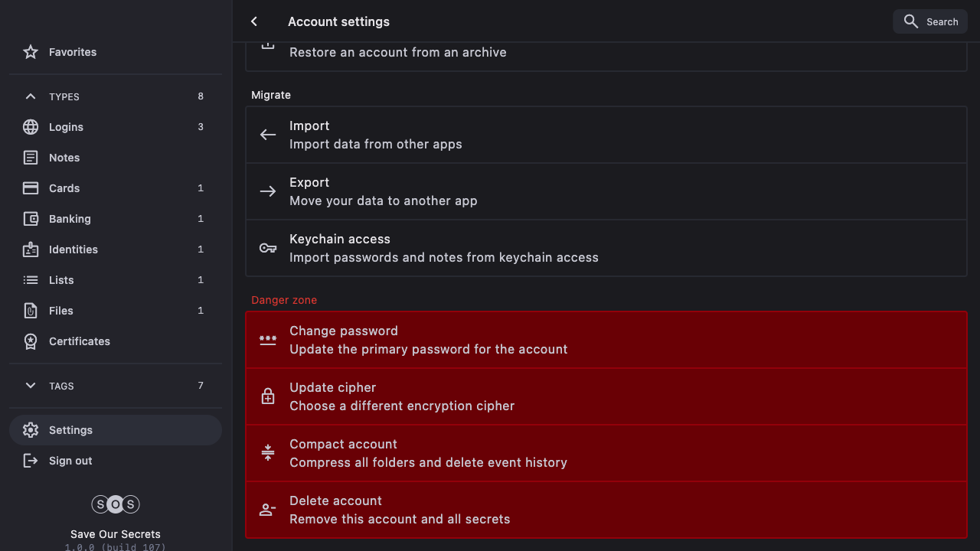This screenshot has height=551, width=980.
Task: Select Settings in the sidebar
Action: tap(70, 430)
